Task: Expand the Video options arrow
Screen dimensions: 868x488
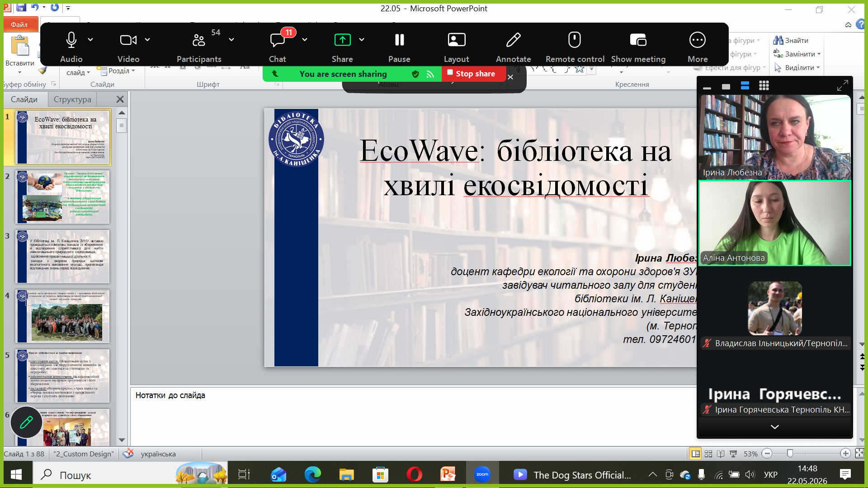Action: [x=147, y=40]
